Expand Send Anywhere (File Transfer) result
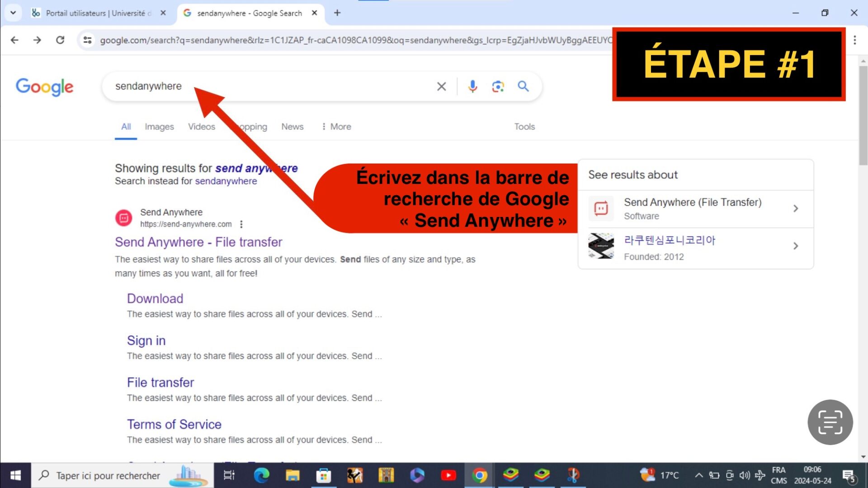This screenshot has width=868, height=488. [695, 208]
